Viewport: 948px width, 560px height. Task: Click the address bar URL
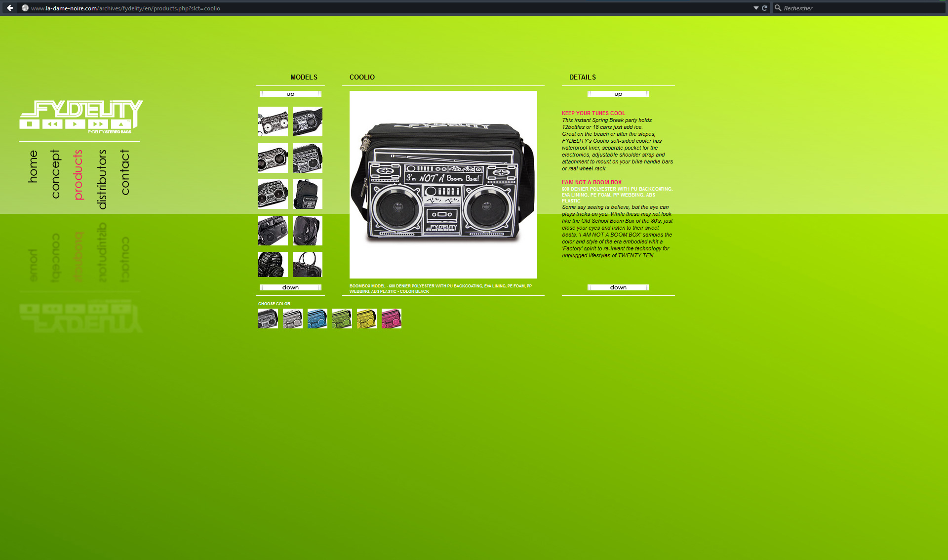pos(125,8)
